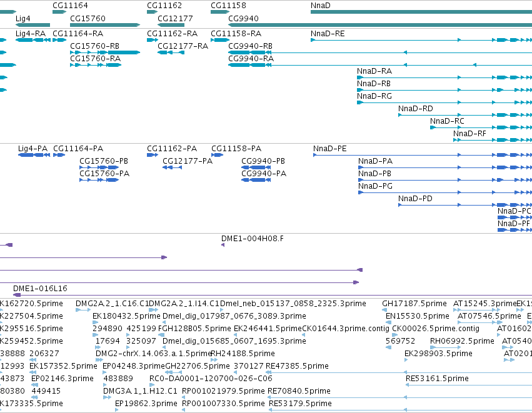Click the NnaD-PE protein label
The image size is (532, 413).
[330, 149]
